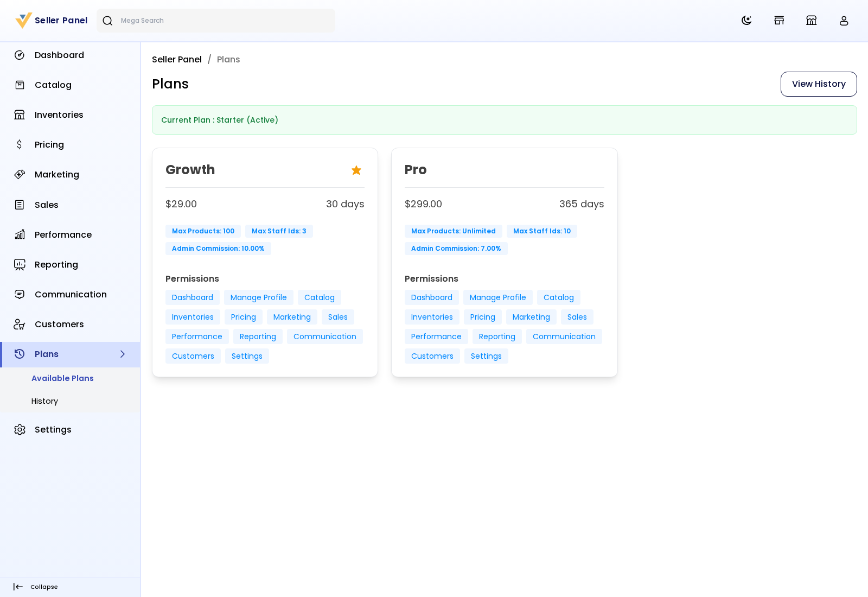Select the Growth plan card title

pos(190,170)
